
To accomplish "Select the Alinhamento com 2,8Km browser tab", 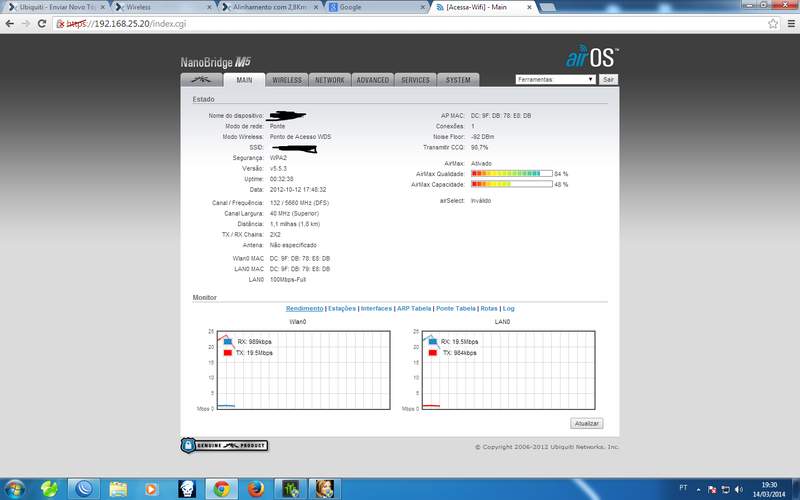I will [269, 7].
